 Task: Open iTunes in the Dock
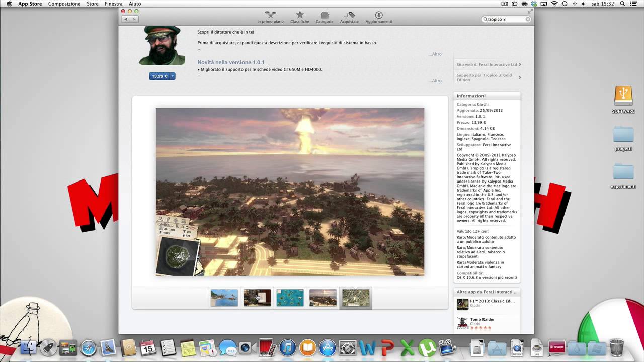(287, 347)
